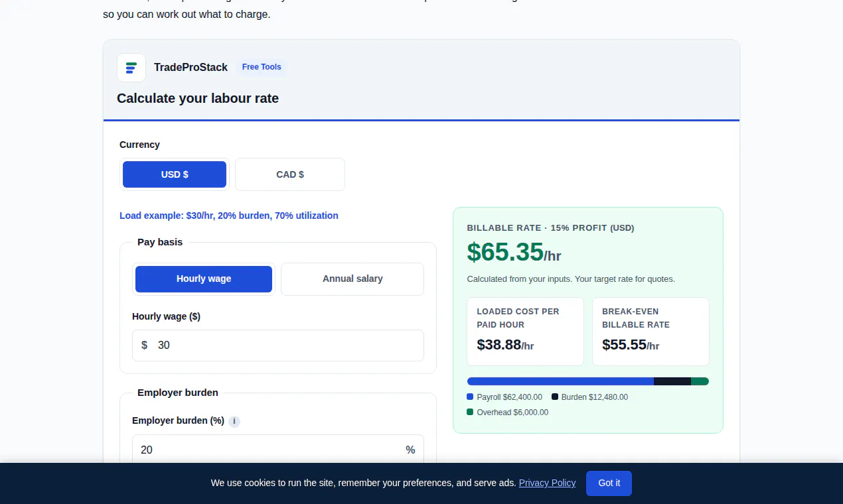The image size is (843, 504).
Task: Click the Billable Rate 15% Profit label
Action: (x=550, y=228)
